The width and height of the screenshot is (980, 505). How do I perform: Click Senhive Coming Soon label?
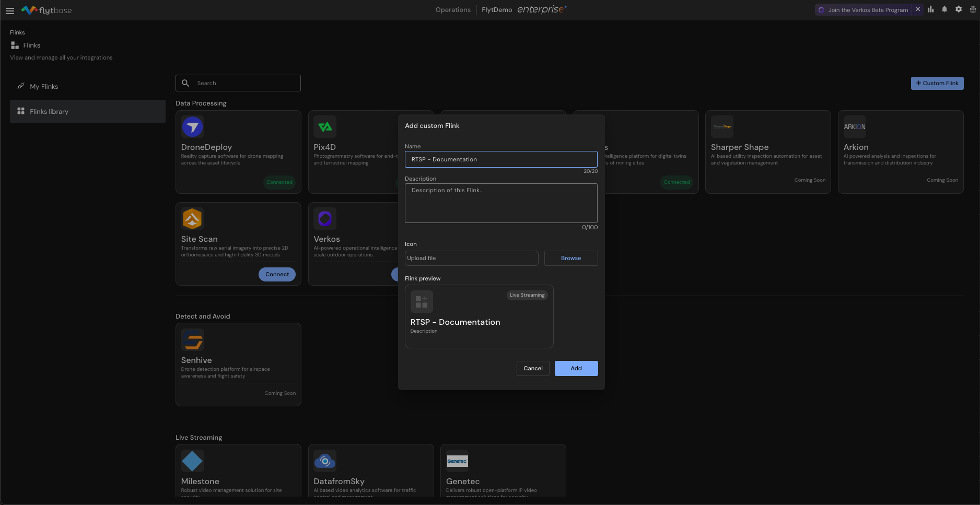pos(280,393)
